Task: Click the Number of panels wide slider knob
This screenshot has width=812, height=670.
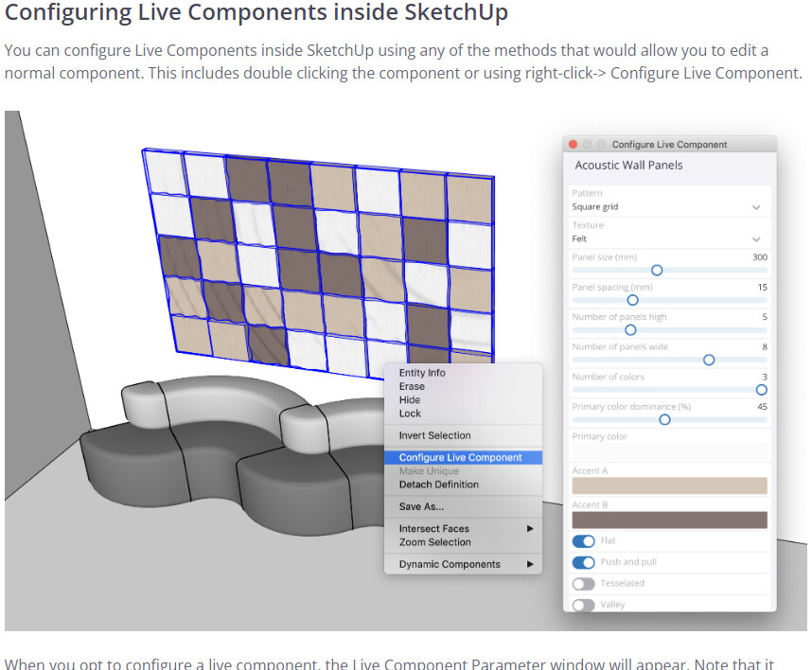Action: pos(709,360)
